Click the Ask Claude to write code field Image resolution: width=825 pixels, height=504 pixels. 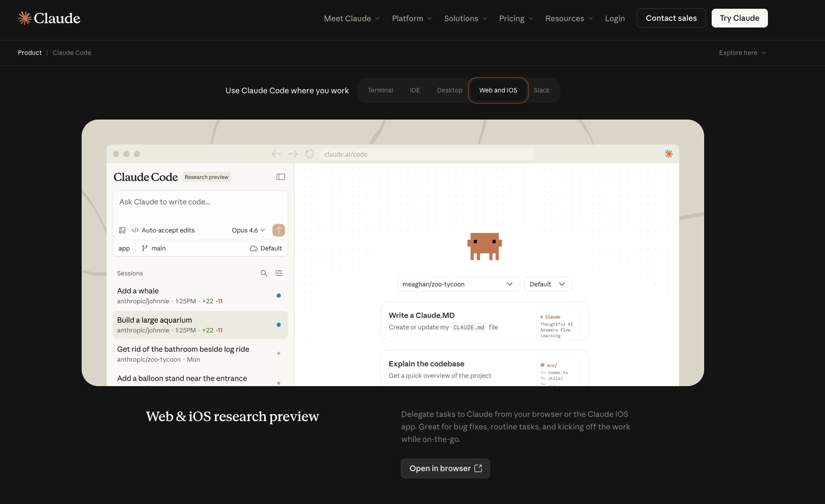coord(200,202)
